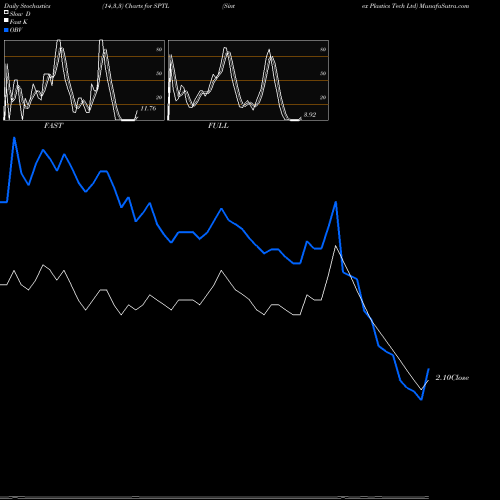Click the FAST label under left chart

tap(53, 126)
